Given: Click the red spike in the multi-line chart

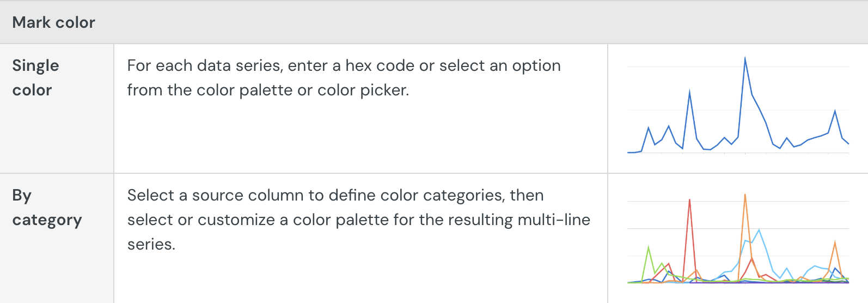Looking at the screenshot, I should [x=689, y=202].
